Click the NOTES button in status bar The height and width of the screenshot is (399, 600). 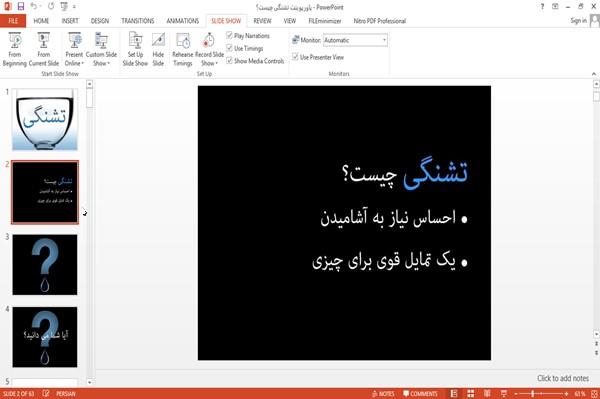click(383, 394)
